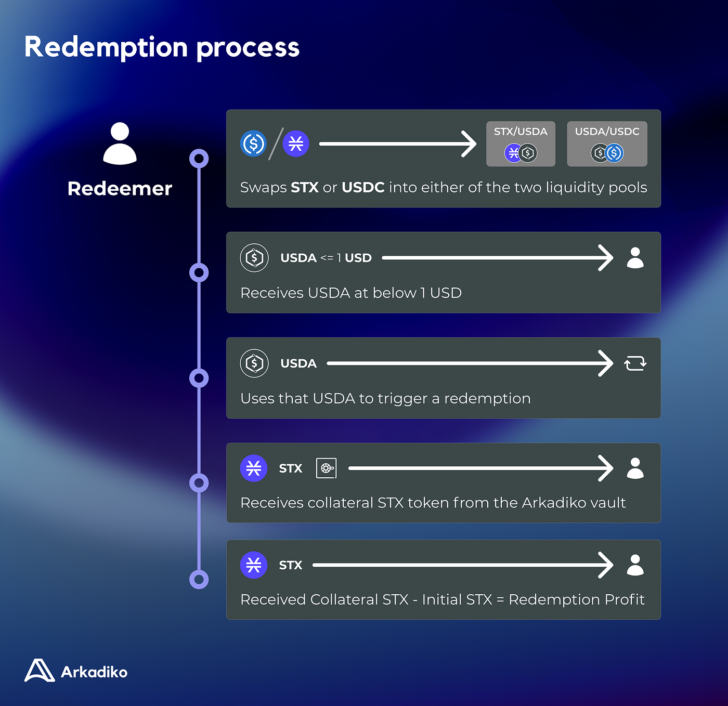Click the person icon in the Arkadiko vault step
Screen dimensions: 728x706
click(635, 468)
